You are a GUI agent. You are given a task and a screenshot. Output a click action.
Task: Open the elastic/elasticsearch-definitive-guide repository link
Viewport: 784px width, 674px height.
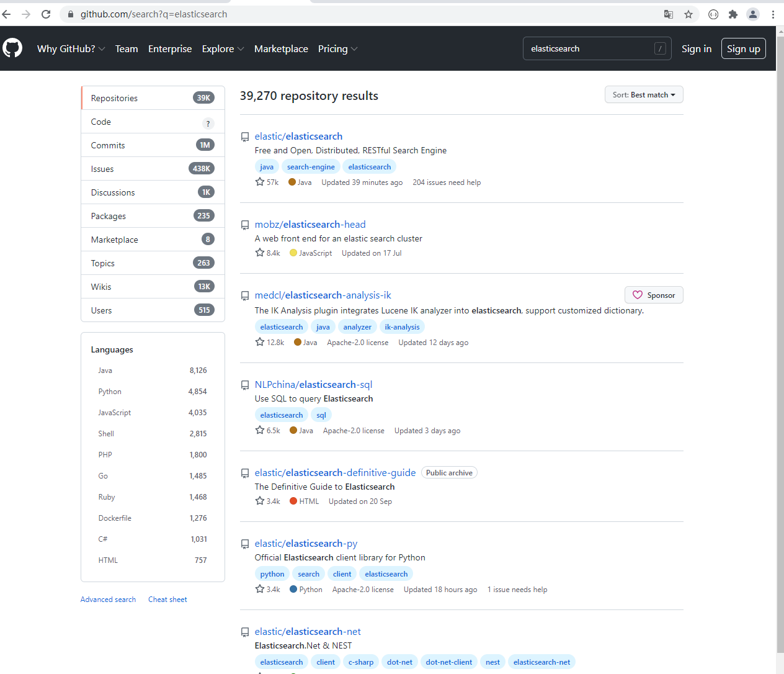[x=335, y=472]
